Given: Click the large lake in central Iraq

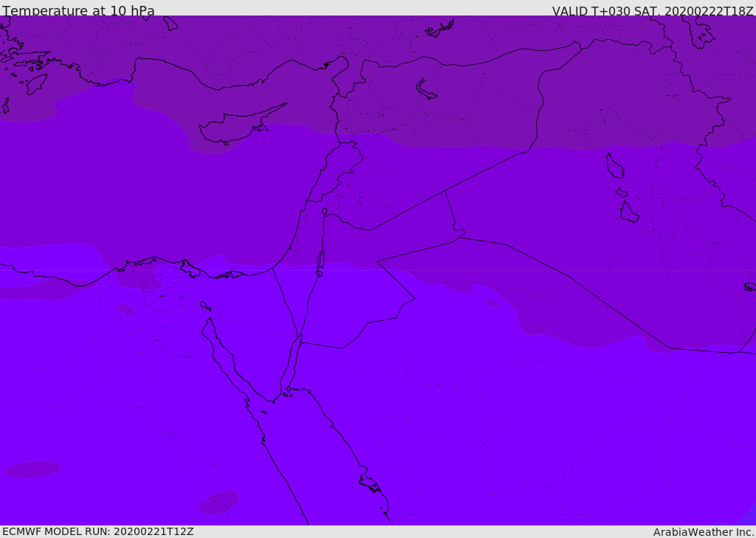Looking at the screenshot, I should (x=629, y=213).
